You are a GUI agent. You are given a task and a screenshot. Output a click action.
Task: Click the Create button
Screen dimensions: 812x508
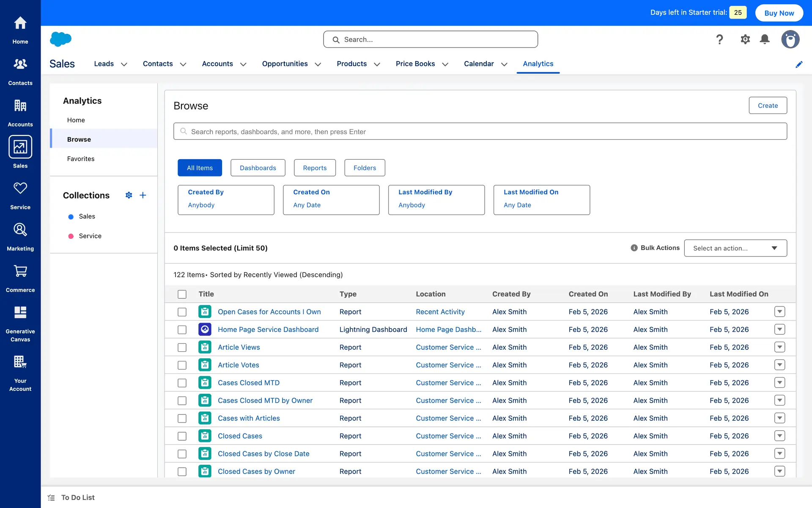pos(768,105)
